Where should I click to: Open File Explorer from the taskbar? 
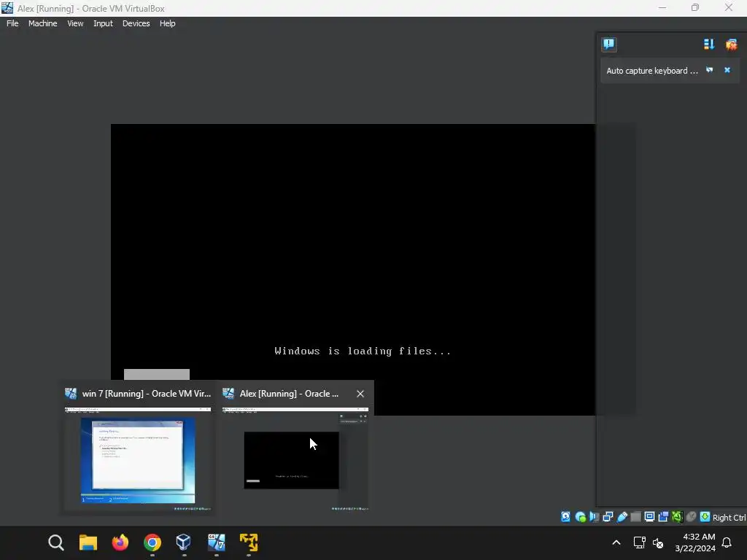[88, 542]
